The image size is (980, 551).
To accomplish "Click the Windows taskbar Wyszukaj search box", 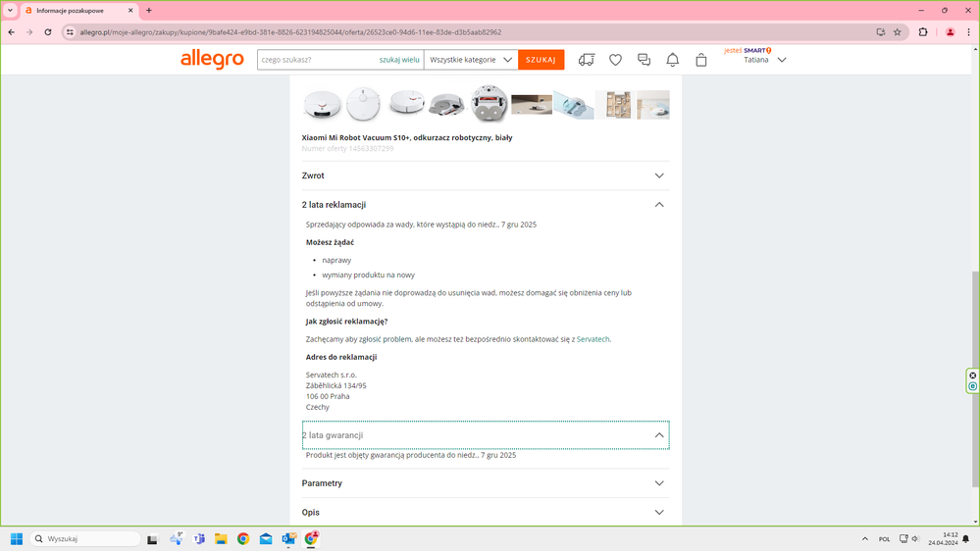I will (x=85, y=538).
